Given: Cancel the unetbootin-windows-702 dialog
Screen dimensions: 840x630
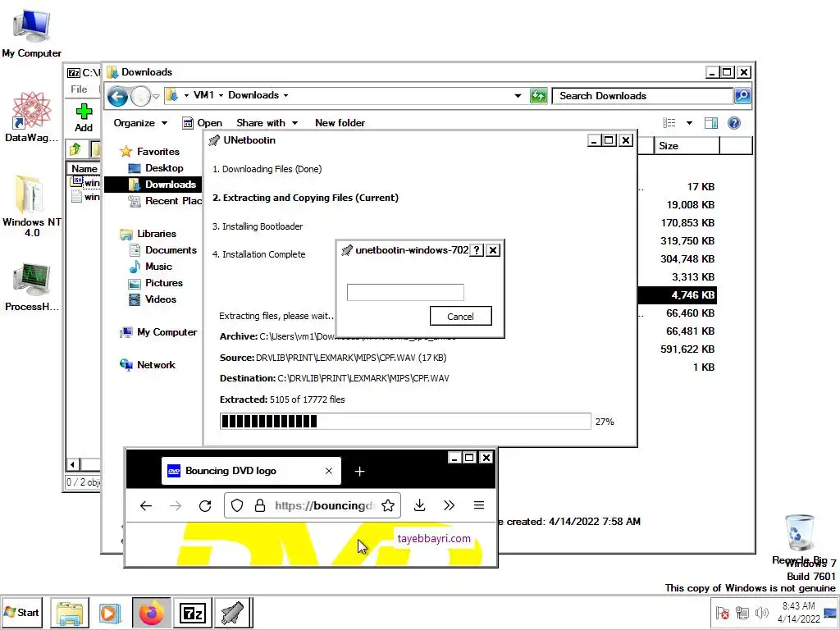Looking at the screenshot, I should (460, 316).
